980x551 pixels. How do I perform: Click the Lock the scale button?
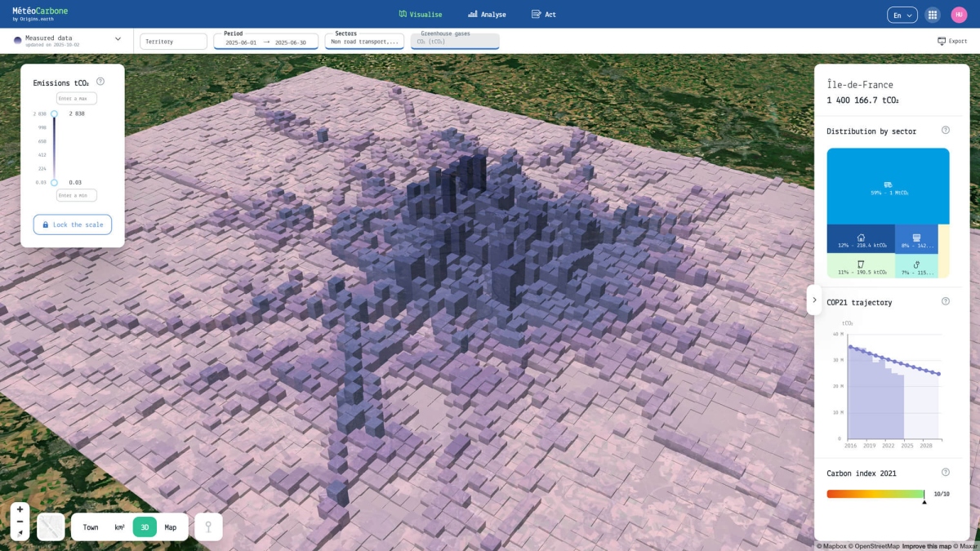(x=72, y=224)
